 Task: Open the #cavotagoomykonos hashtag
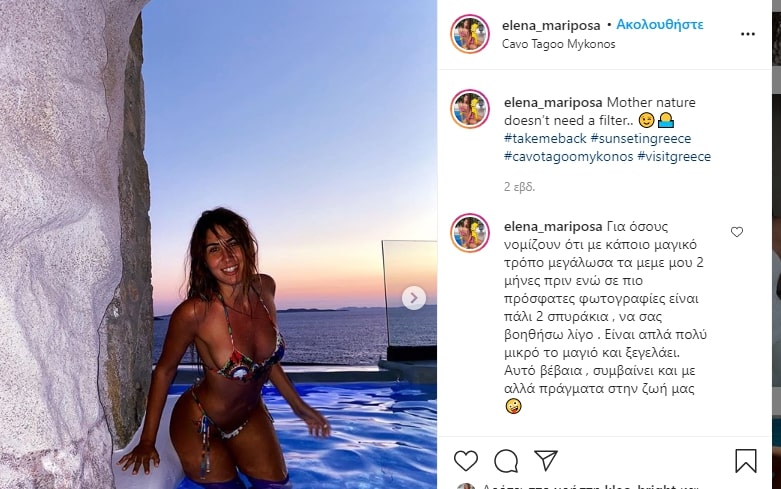(568, 156)
